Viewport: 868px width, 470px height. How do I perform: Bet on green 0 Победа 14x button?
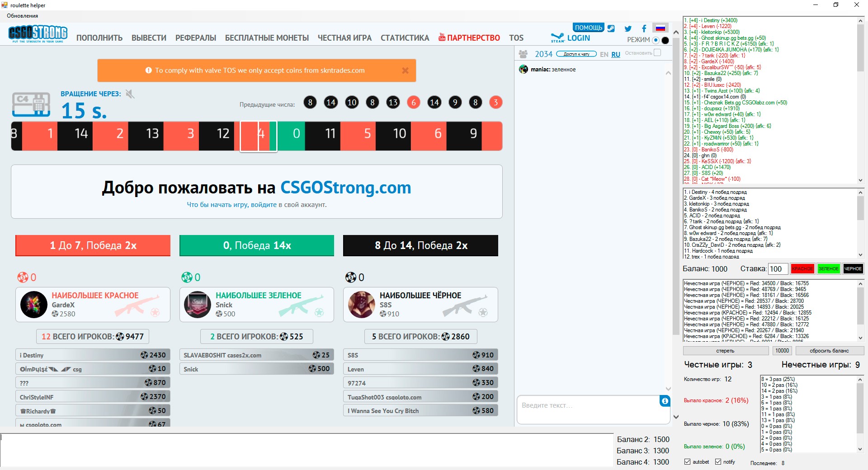[257, 245]
